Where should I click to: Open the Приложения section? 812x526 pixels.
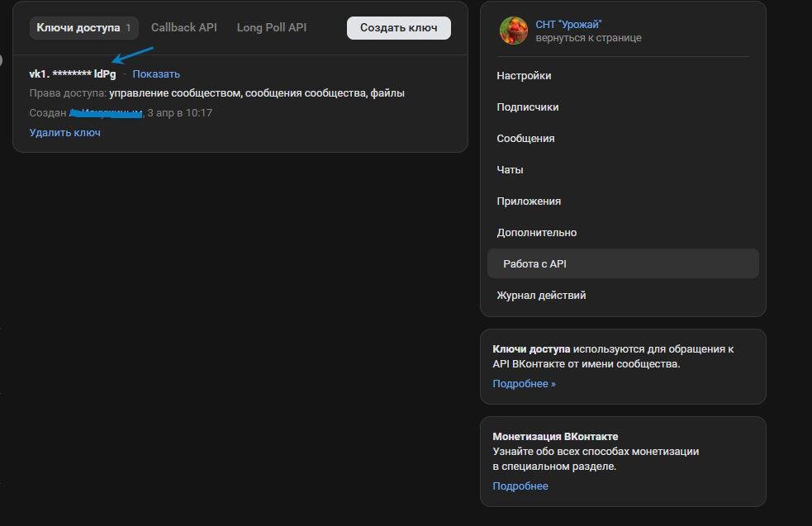coord(529,201)
